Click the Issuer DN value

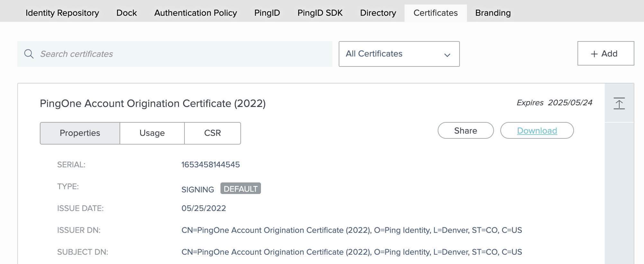pyautogui.click(x=352, y=230)
